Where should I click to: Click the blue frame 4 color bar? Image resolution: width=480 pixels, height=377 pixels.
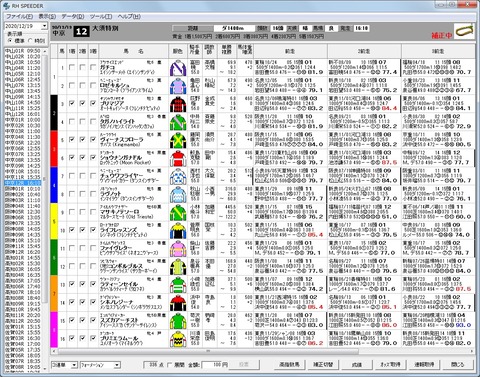coord(54,185)
